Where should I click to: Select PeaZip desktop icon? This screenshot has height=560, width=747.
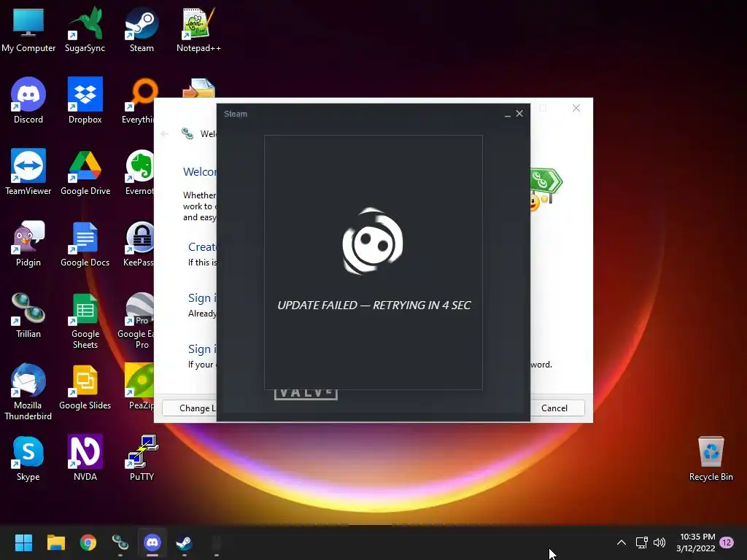pyautogui.click(x=139, y=386)
